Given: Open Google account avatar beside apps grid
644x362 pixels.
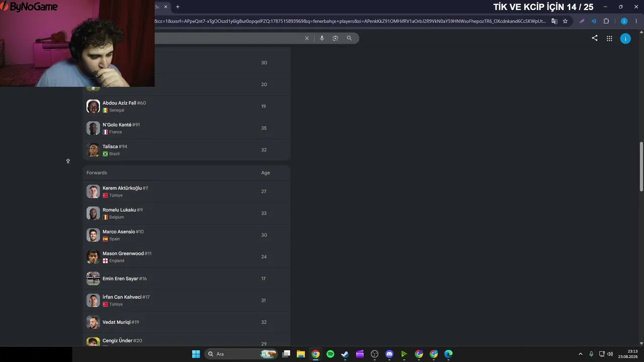Looking at the screenshot, I should [x=625, y=39].
